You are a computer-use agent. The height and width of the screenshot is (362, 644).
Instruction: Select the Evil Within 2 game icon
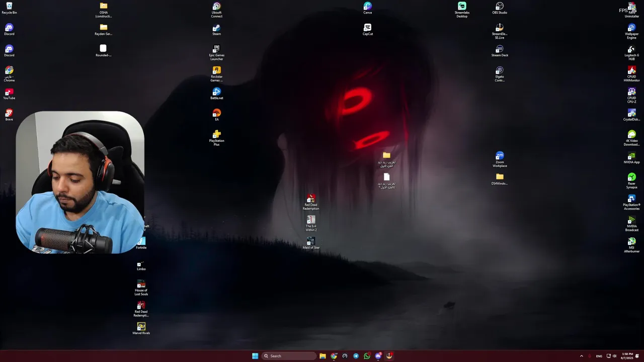[311, 224]
